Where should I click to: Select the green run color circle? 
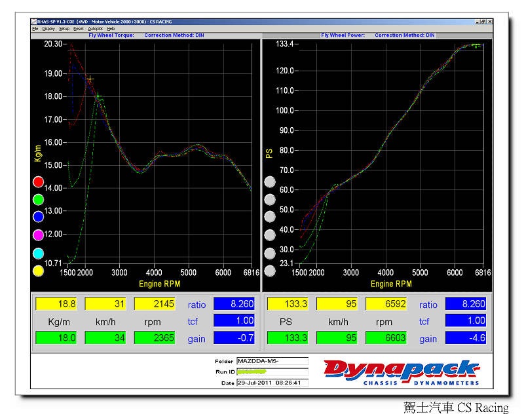tap(38, 199)
